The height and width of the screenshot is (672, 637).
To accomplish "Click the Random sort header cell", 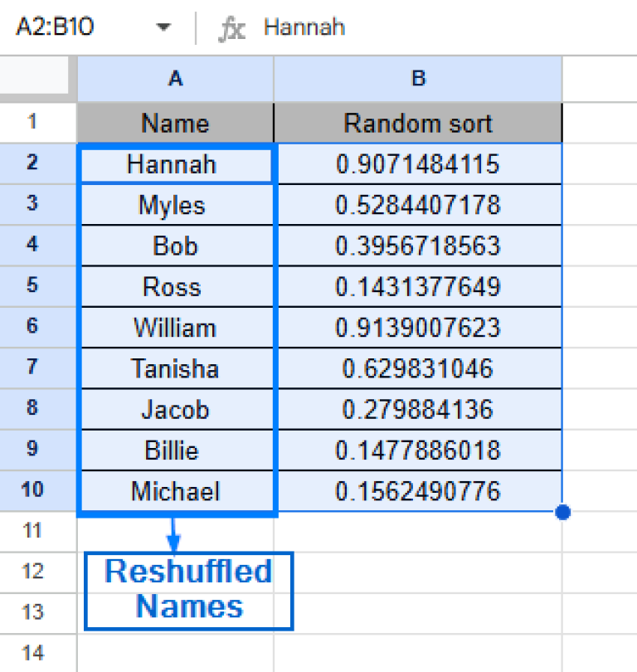I will [418, 123].
